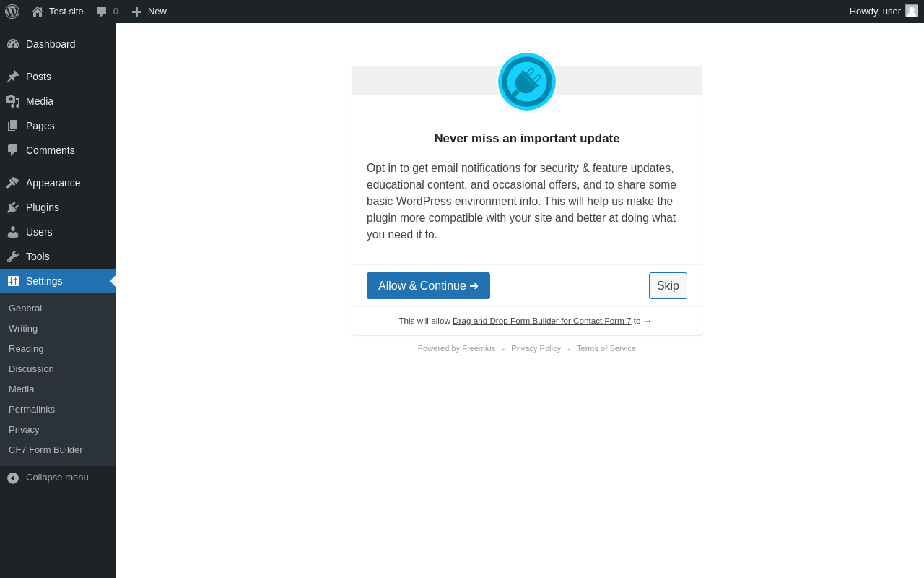Viewport: 924px width, 578px height.
Task: Open Privacy settings submenu
Action: (24, 430)
